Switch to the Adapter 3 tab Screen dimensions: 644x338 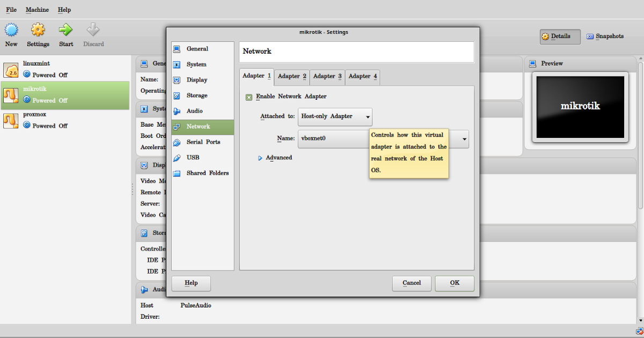coord(327,77)
